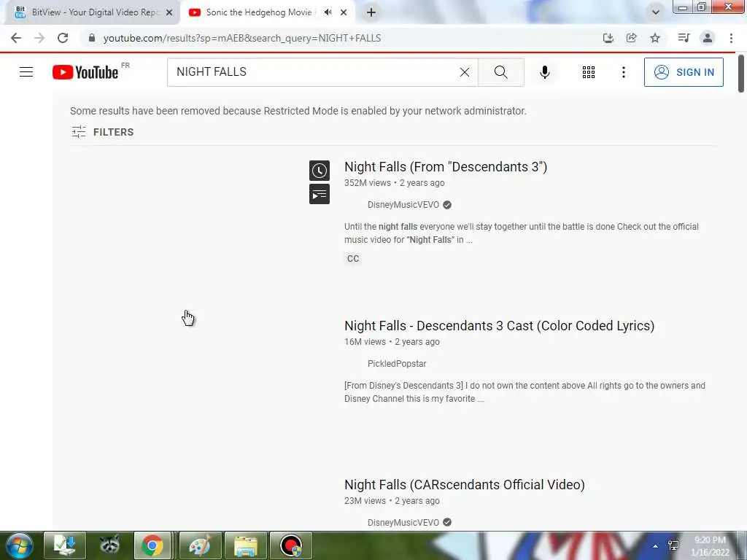Image resolution: width=747 pixels, height=560 pixels.
Task: Start voice search with microphone icon
Action: pos(545,72)
